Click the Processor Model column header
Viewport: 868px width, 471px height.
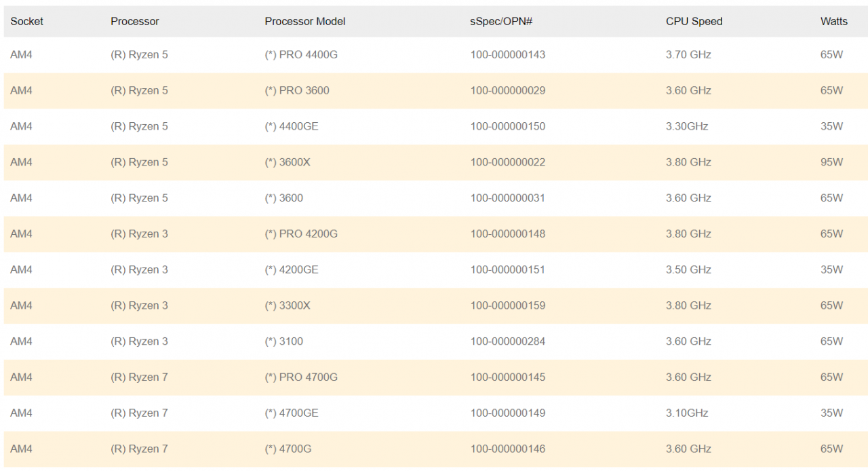pyautogui.click(x=305, y=22)
